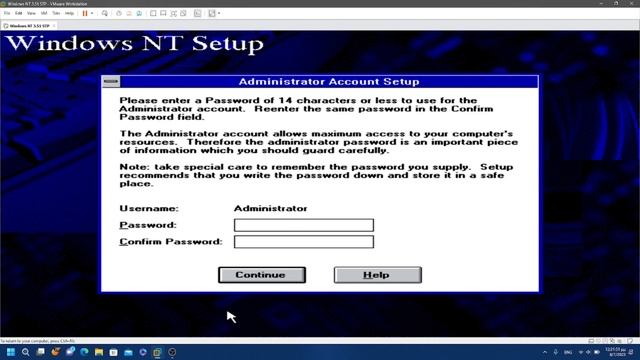Expand stretch display dropdown arrow
640x360 pixels.
pos(219,13)
